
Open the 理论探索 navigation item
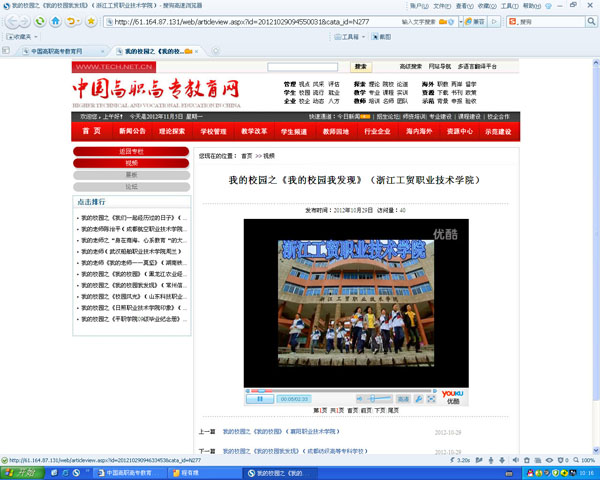[x=172, y=131]
